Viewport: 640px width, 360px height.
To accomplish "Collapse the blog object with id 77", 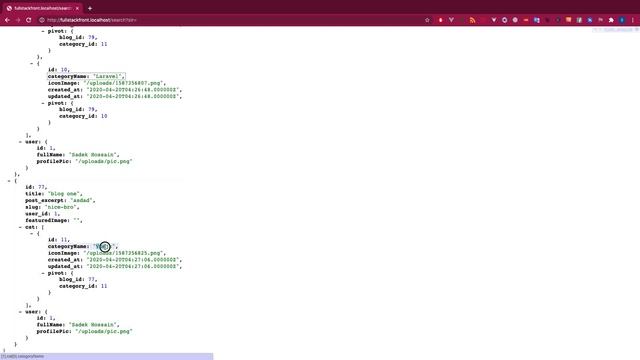I will coord(9,181).
